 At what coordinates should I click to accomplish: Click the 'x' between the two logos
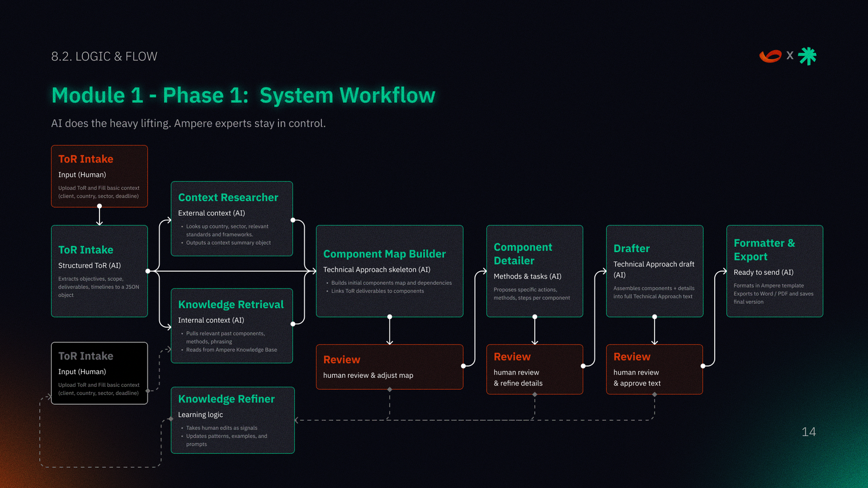pyautogui.click(x=790, y=56)
